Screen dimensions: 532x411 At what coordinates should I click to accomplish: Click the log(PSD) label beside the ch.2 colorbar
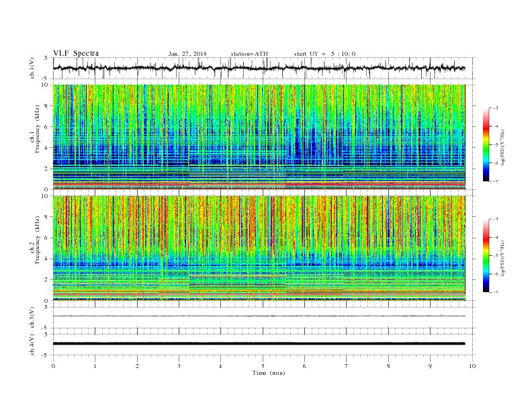502,258
